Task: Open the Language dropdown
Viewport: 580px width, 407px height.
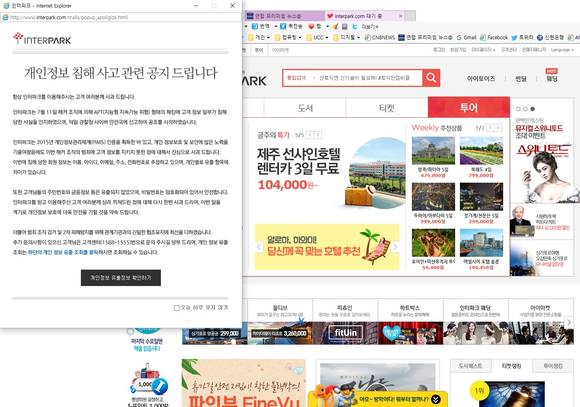Action: (x=562, y=50)
